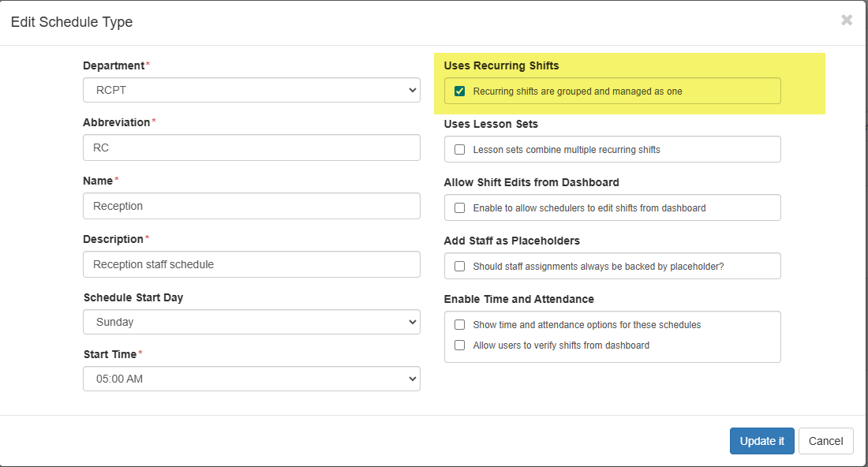Click the 'Lesson sets combine multiple' label

click(x=566, y=150)
